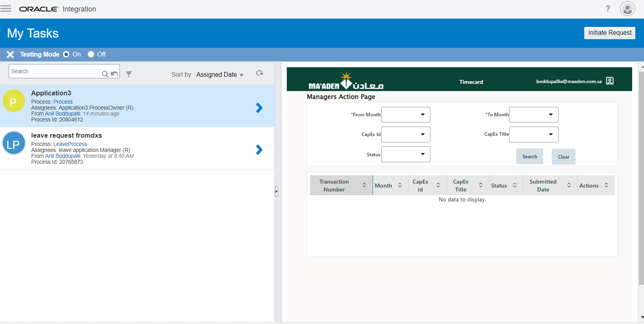This screenshot has height=324, width=644.
Task: Open the To Month dropdown
Action: coord(534,115)
